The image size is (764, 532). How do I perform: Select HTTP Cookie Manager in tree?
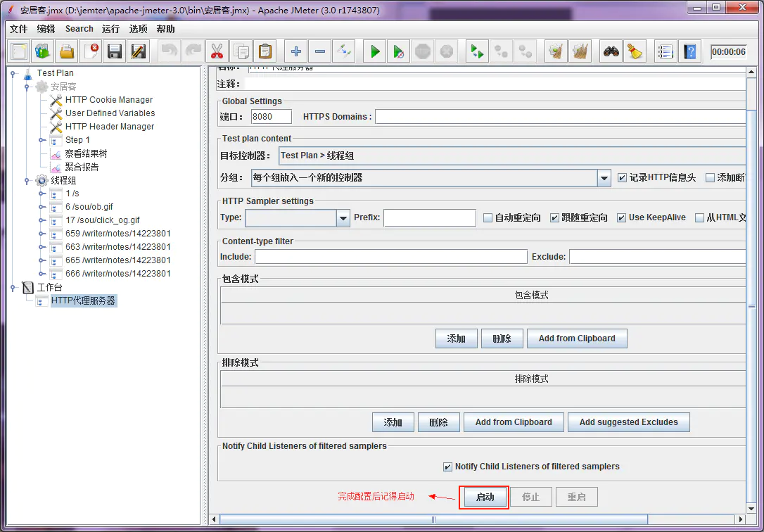pyautogui.click(x=109, y=100)
